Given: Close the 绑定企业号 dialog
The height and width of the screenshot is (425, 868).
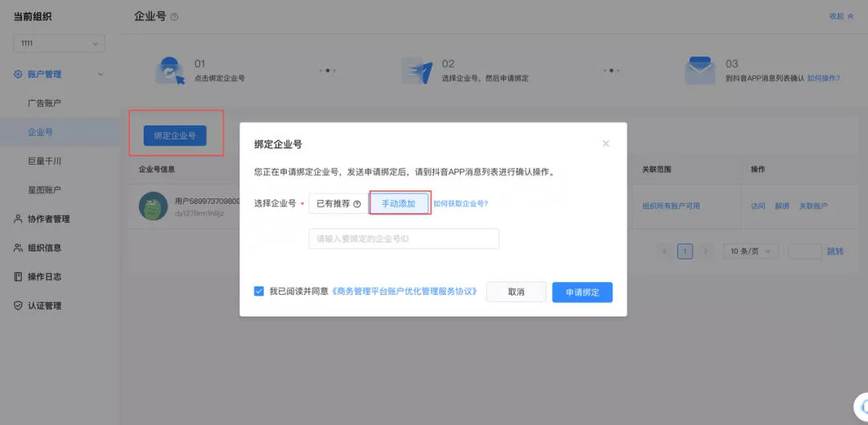Looking at the screenshot, I should coord(606,143).
